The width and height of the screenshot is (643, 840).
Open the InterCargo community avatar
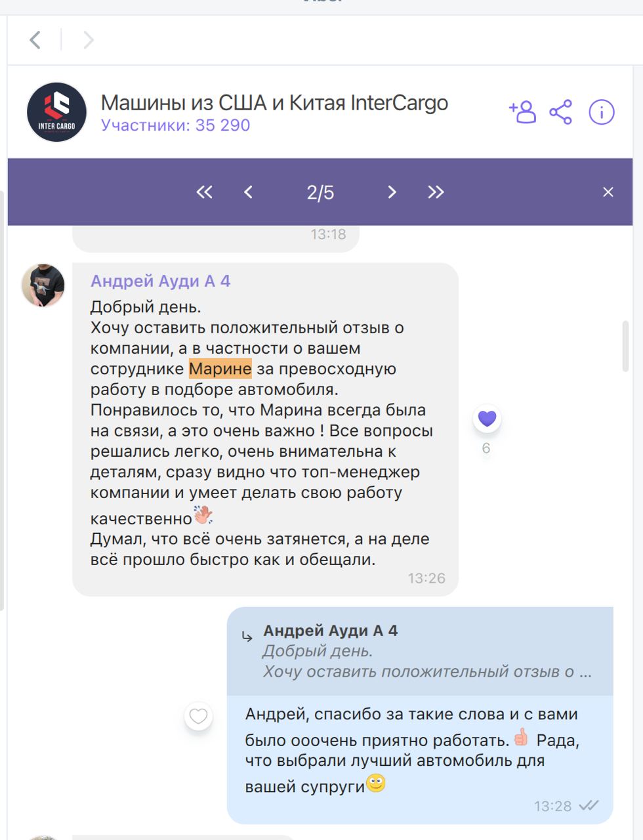[56, 112]
